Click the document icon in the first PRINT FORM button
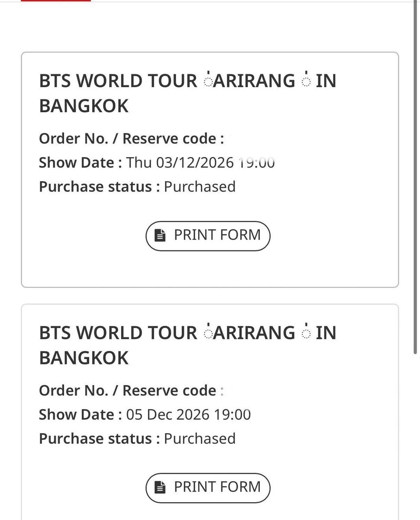The height and width of the screenshot is (520, 420). (160, 236)
